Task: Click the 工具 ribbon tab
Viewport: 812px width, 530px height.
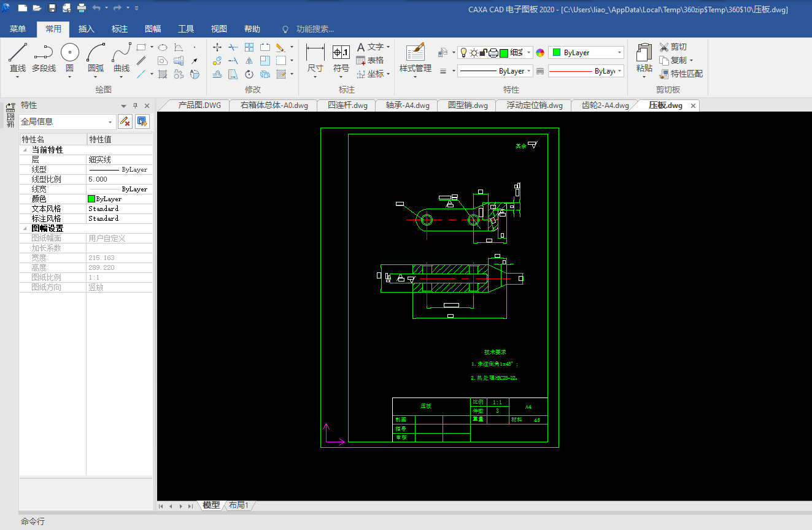Action: click(x=186, y=29)
